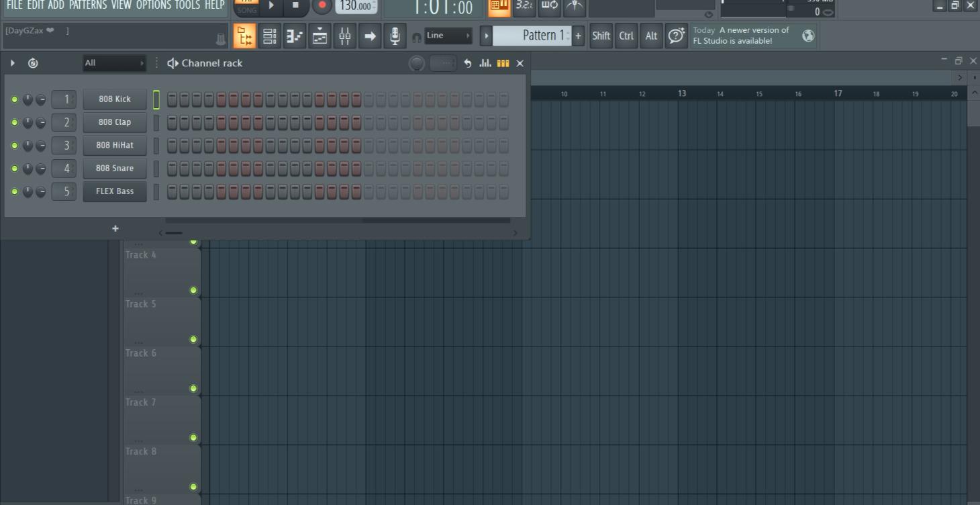Add a new pattern with plus button
Viewport: 980px width, 505px height.
578,36
